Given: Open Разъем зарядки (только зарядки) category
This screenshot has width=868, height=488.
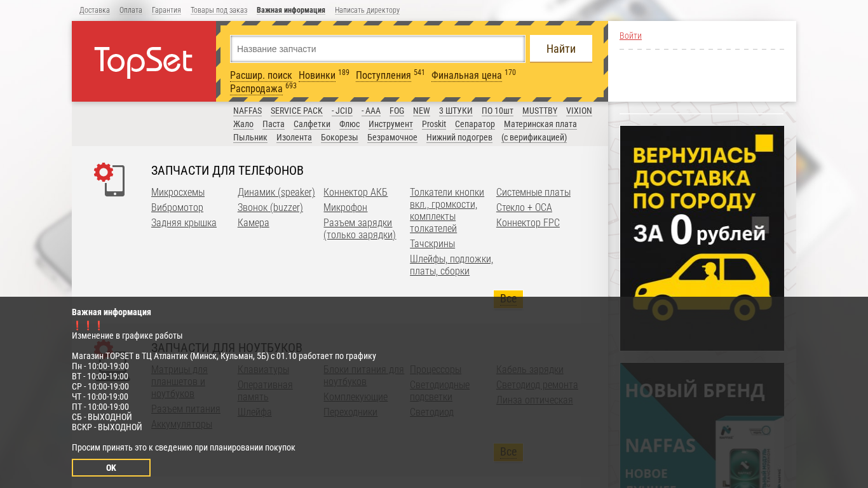Looking at the screenshot, I should tap(360, 229).
